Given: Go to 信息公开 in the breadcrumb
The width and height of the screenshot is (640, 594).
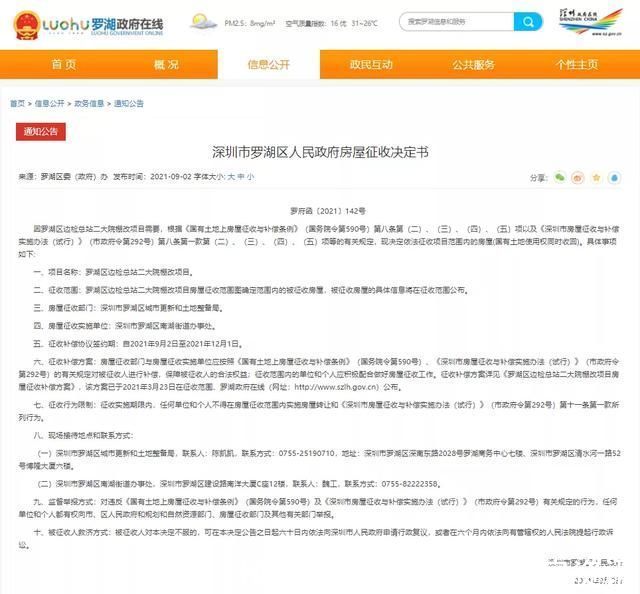Looking at the screenshot, I should 49,103.
